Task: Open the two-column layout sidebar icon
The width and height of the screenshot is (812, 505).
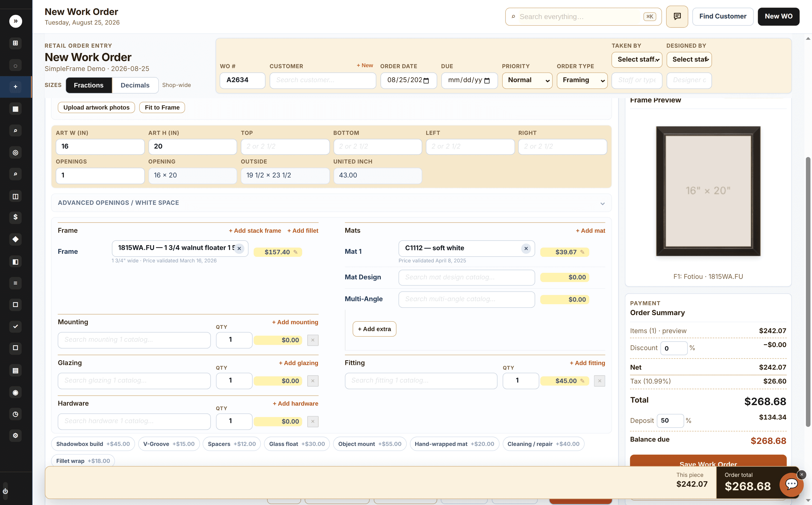Action: tap(15, 196)
